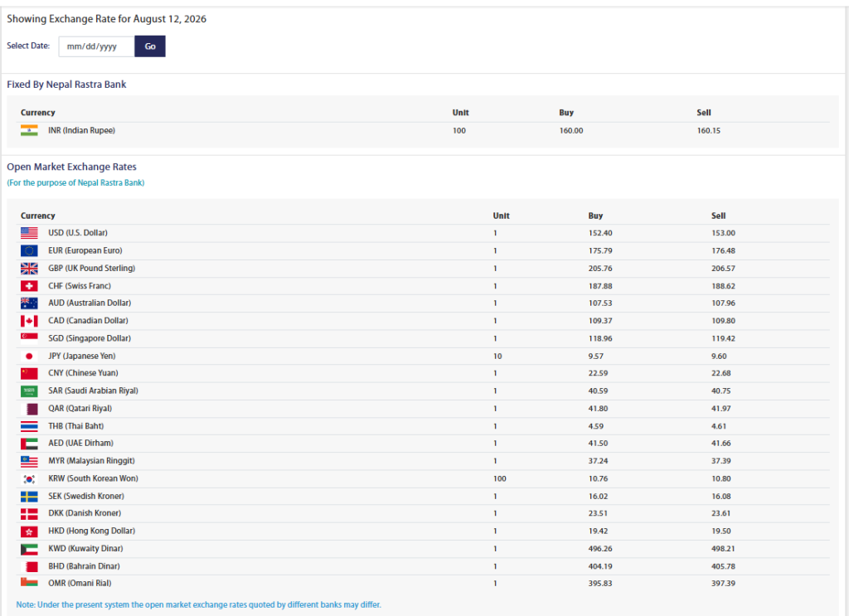Click the UAE flag icon beside AED
The image size is (849, 616).
click(29, 444)
